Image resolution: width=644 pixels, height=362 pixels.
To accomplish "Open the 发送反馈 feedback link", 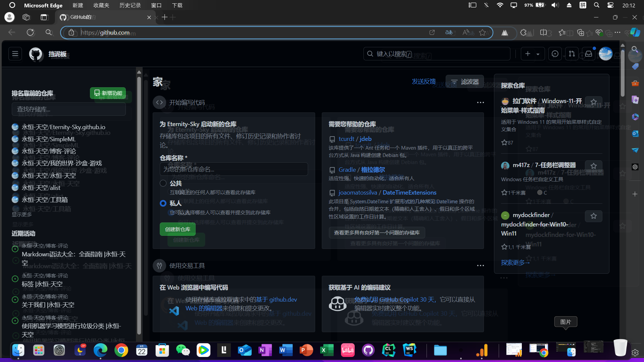I will (x=424, y=82).
